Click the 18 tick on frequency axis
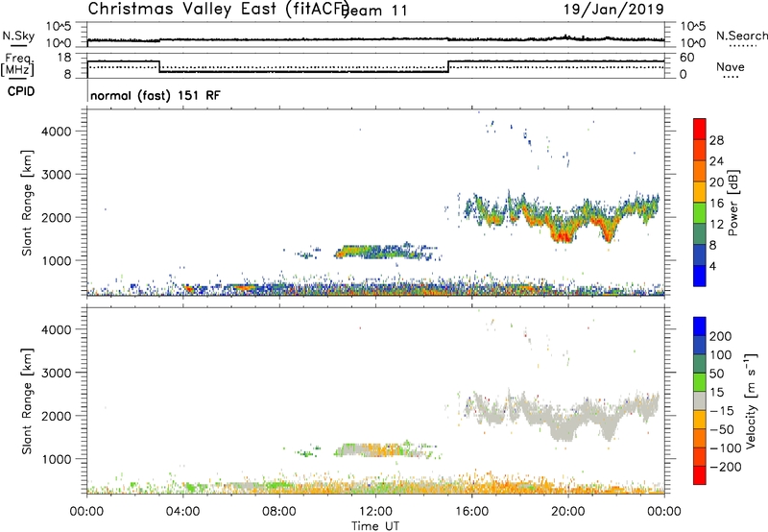This screenshot has width=768, height=532. pyautogui.click(x=62, y=58)
